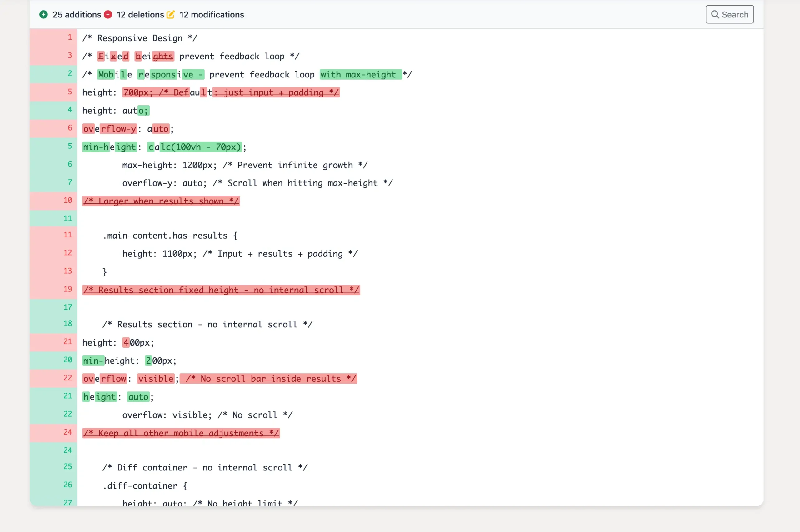The height and width of the screenshot is (532, 800).
Task: Click the added 'height: auto;' line 4
Action: coord(116,111)
